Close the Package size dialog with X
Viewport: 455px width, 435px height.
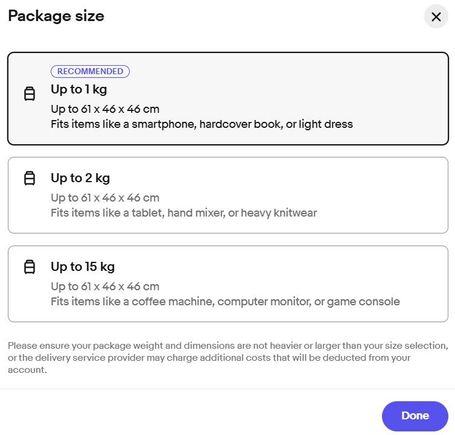(436, 17)
